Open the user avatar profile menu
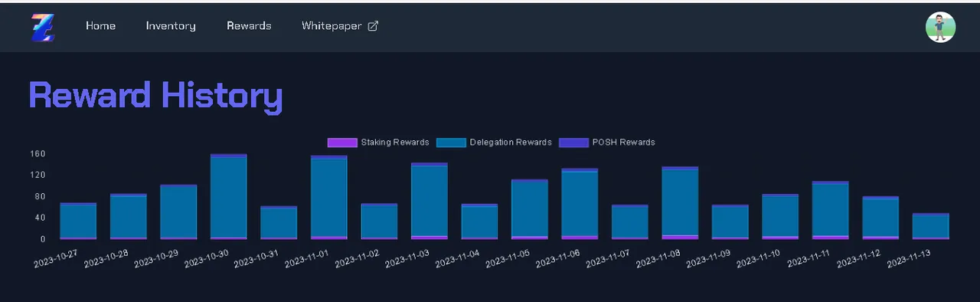 tap(940, 27)
